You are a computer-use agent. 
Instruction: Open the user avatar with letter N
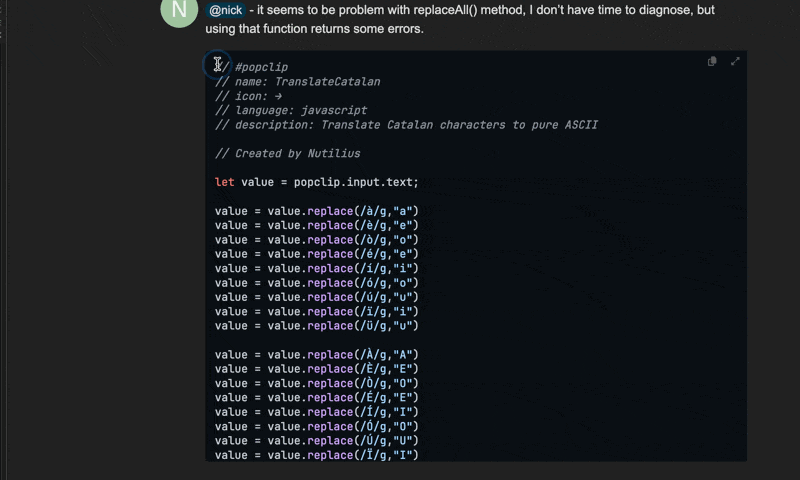(179, 11)
